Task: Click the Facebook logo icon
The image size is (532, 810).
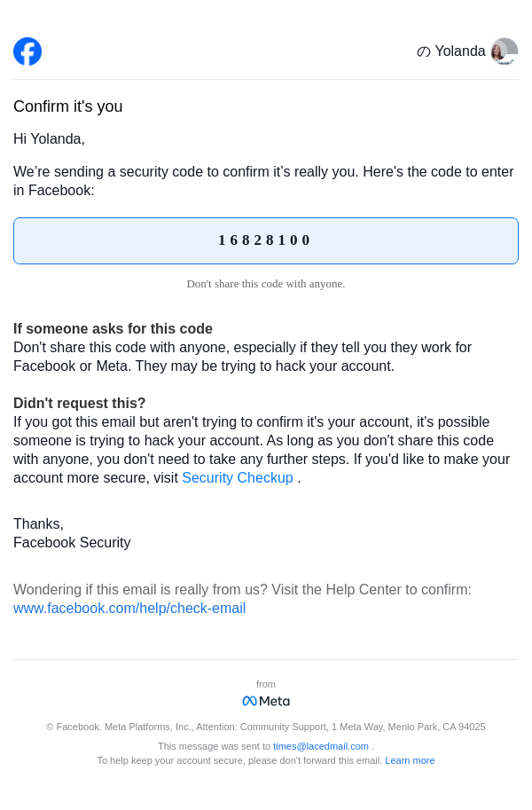Action: point(27,51)
